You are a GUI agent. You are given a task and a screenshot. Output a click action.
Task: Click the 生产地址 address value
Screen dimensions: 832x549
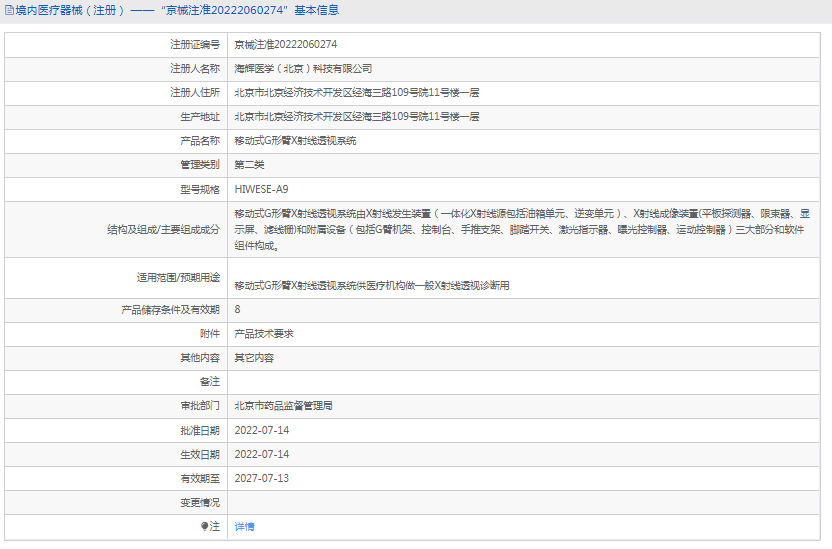[357, 117]
